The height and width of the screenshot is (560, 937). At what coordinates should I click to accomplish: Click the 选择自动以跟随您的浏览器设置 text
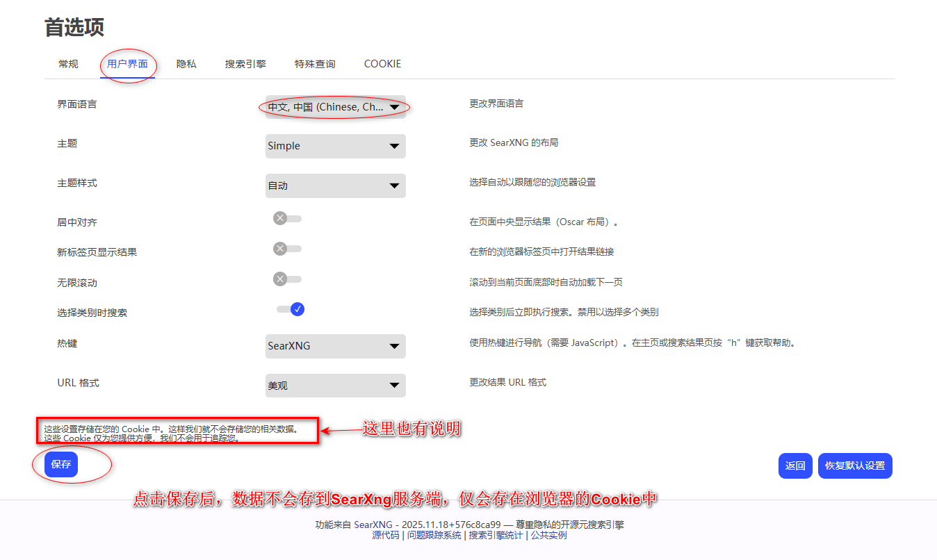coord(532,182)
